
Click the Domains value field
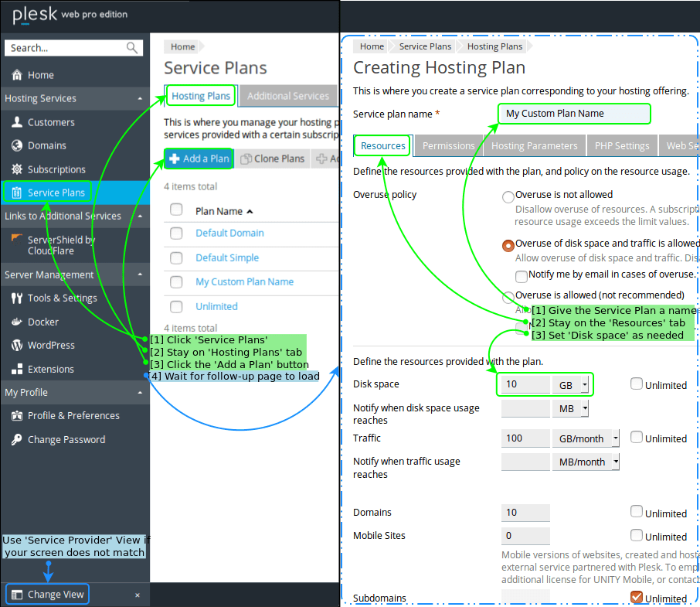[x=525, y=513]
